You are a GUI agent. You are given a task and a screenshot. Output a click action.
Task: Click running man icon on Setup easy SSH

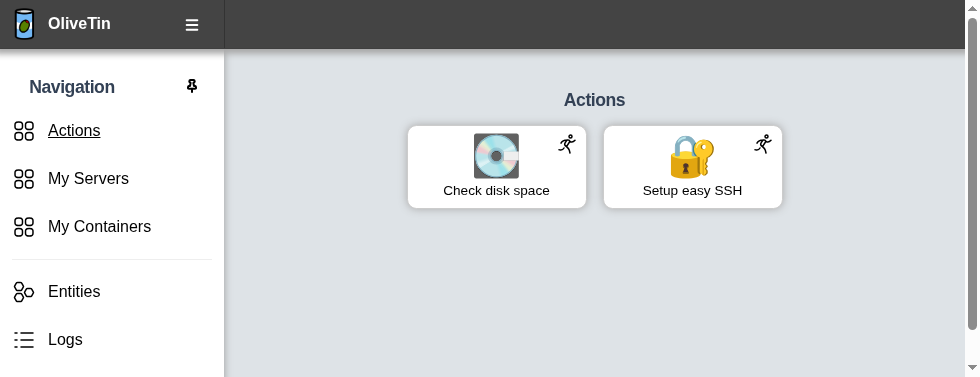762,144
